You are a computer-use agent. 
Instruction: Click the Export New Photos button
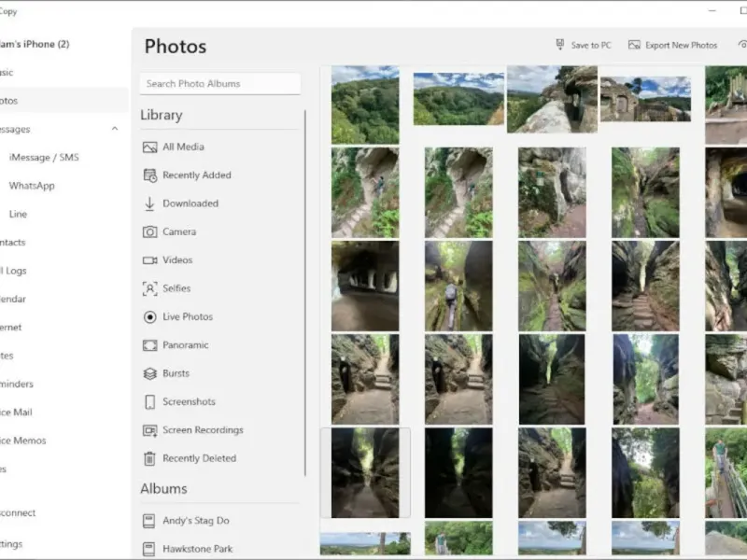click(672, 45)
